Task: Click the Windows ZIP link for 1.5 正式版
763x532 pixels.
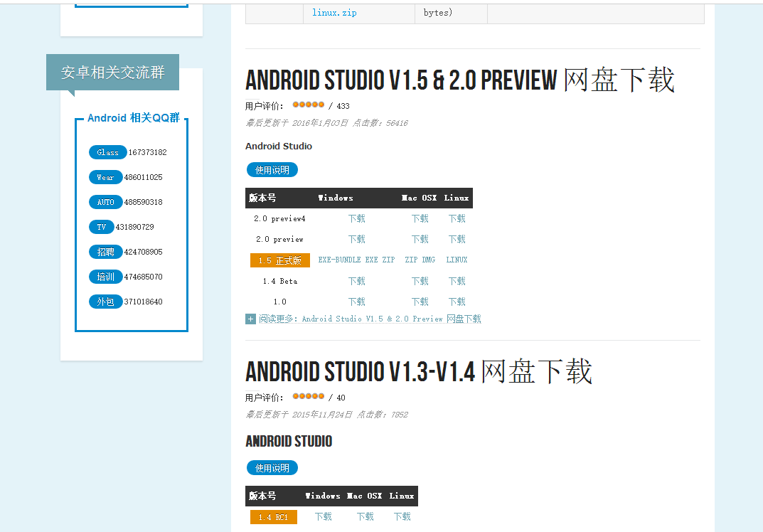Action: 388,260
